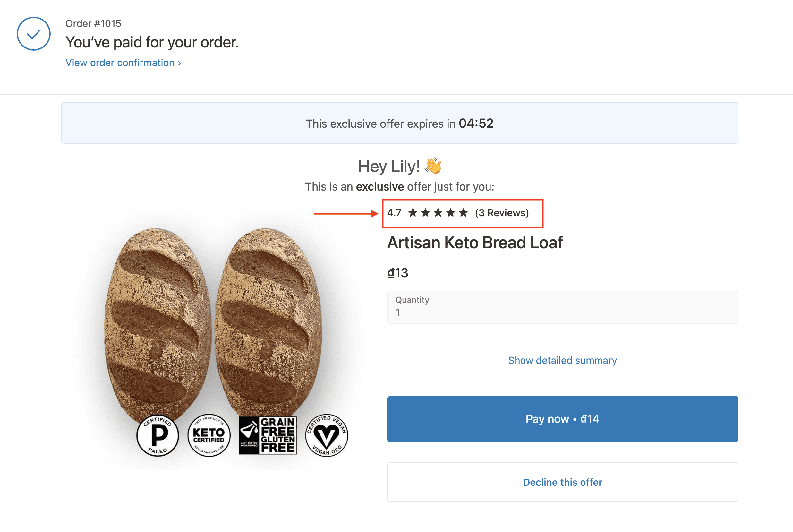
Task: Click the waving hand emoji
Action: (433, 166)
